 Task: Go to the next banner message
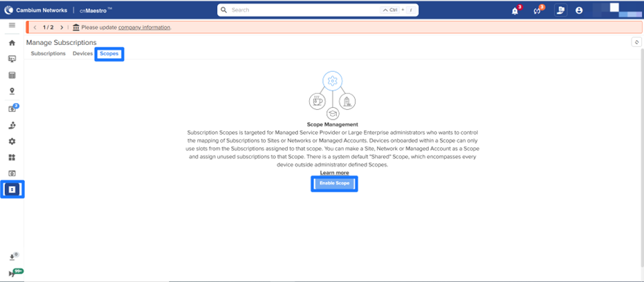[x=62, y=27]
